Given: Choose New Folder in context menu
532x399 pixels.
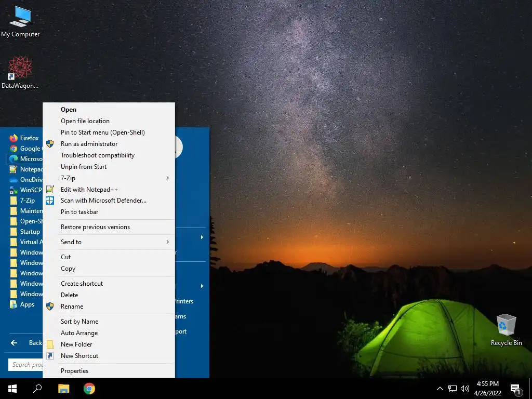Looking at the screenshot, I should click(109, 344).
